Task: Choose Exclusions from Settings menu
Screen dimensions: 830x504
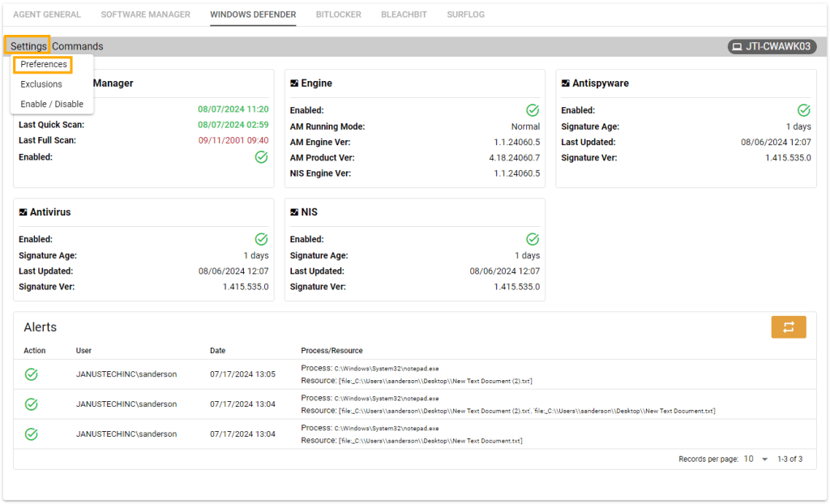Action: pyautogui.click(x=41, y=84)
